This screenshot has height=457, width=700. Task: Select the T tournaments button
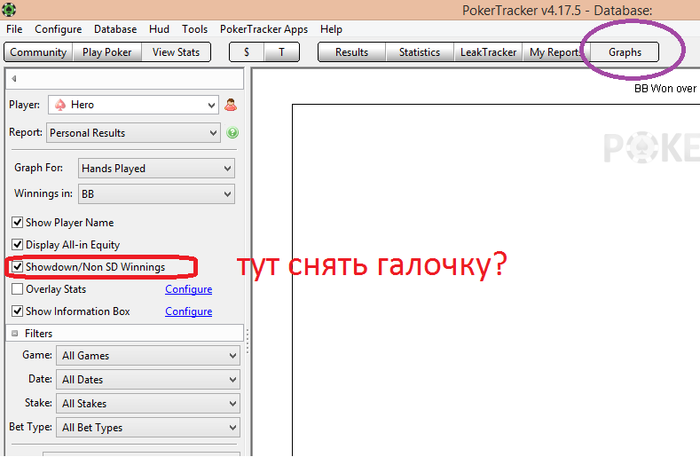click(x=282, y=52)
